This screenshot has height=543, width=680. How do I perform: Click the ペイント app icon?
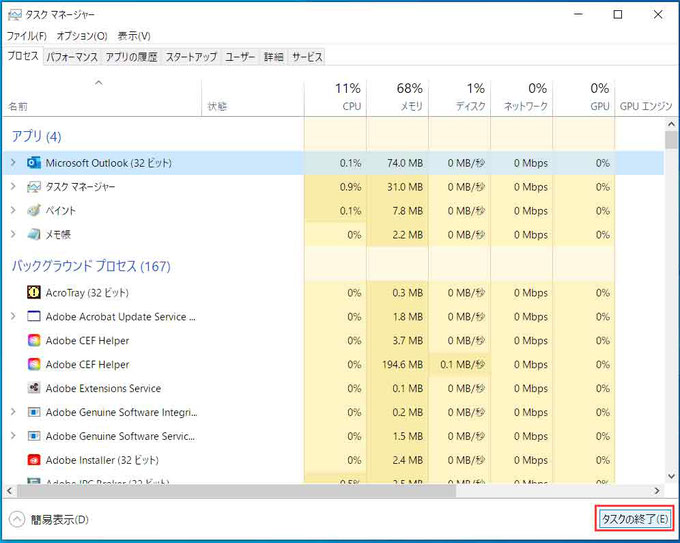tap(34, 210)
